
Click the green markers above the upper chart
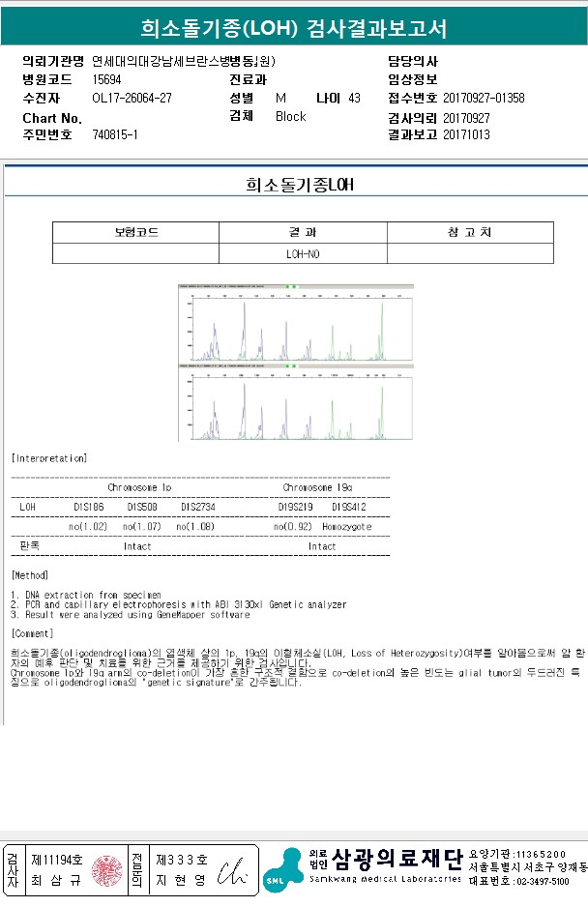tap(291, 286)
